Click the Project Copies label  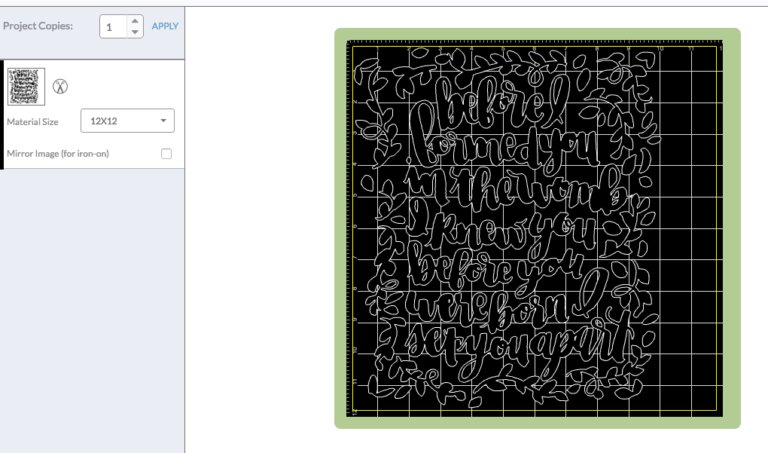point(37,26)
